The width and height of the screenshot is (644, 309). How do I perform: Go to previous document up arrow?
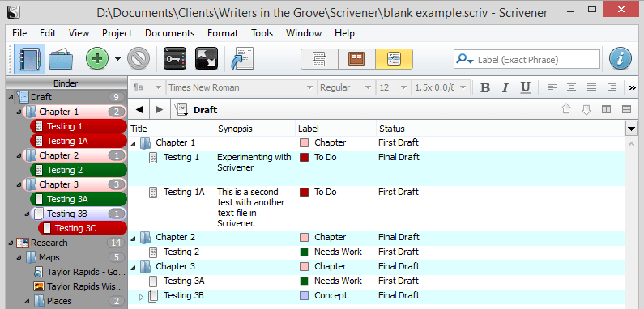[566, 109]
